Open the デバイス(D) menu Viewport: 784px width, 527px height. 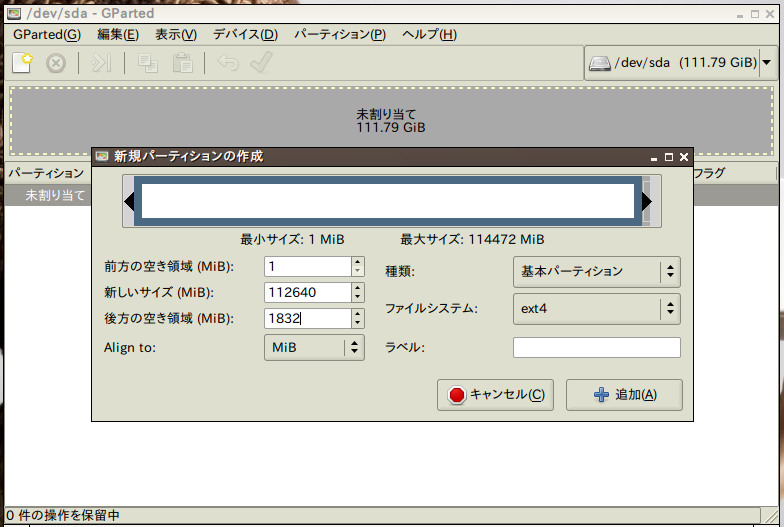[246, 34]
